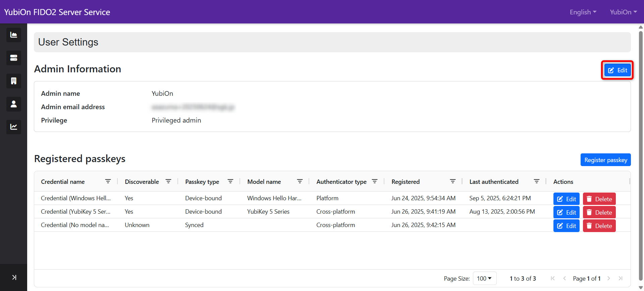Open the server sidebar icon
The image size is (644, 291).
(x=13, y=58)
